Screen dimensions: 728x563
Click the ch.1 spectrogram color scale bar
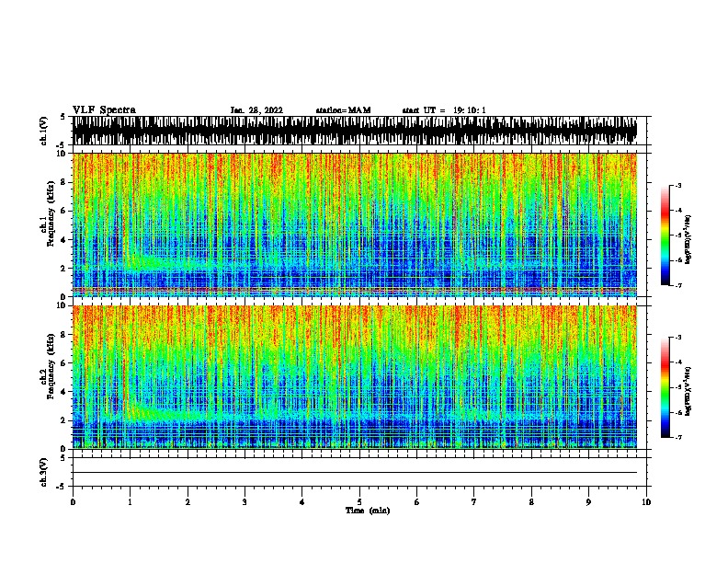pyautogui.click(x=665, y=236)
